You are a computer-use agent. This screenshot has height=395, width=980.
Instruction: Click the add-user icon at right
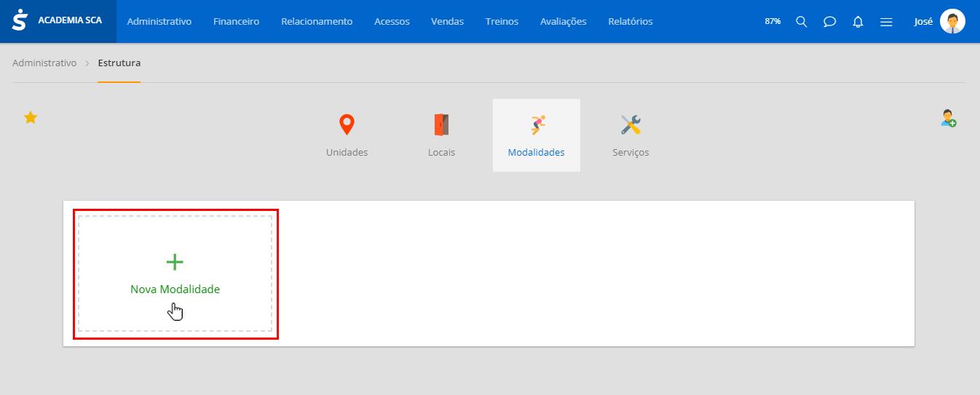tap(948, 118)
